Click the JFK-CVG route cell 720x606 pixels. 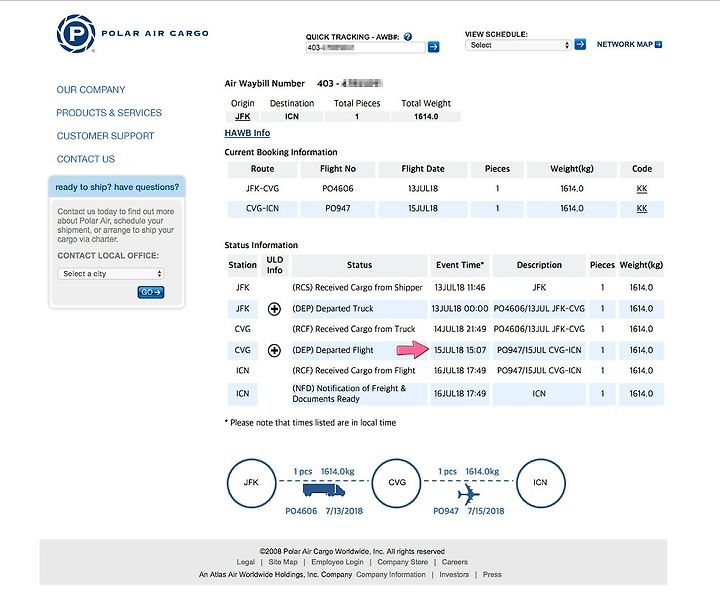click(262, 189)
